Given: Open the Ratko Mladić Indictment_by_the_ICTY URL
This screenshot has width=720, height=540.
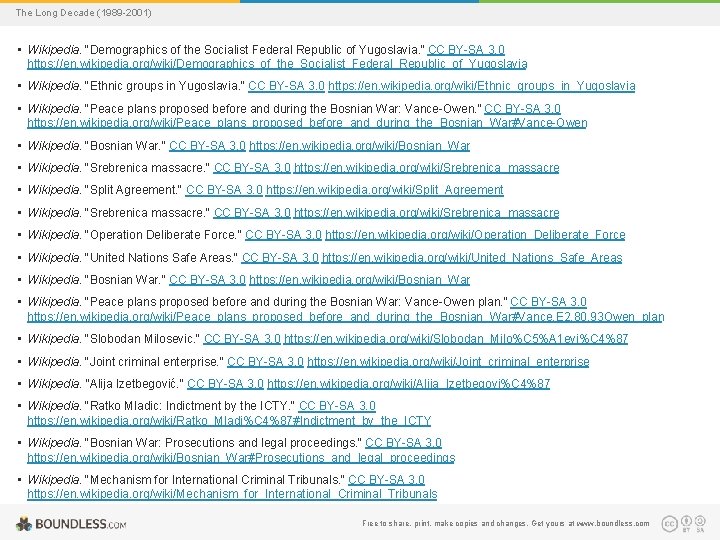Looking at the screenshot, I should point(229,421).
